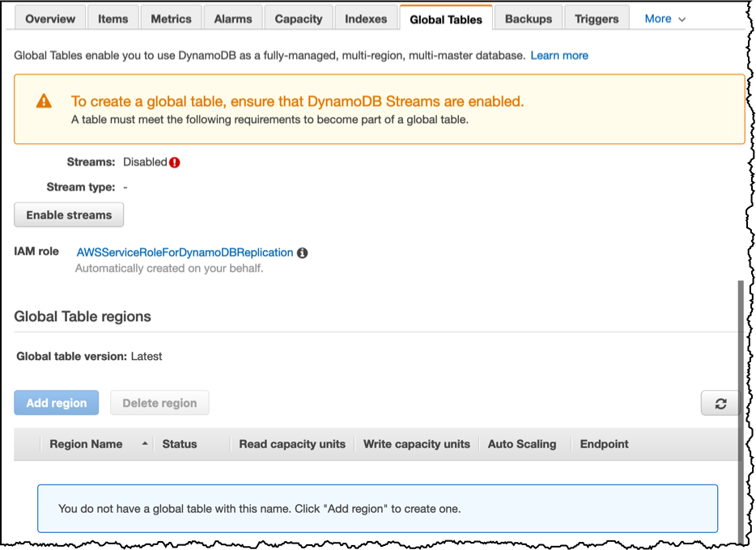This screenshot has height=550, width=756.
Task: Expand the More tabs dropdown
Action: (x=665, y=19)
